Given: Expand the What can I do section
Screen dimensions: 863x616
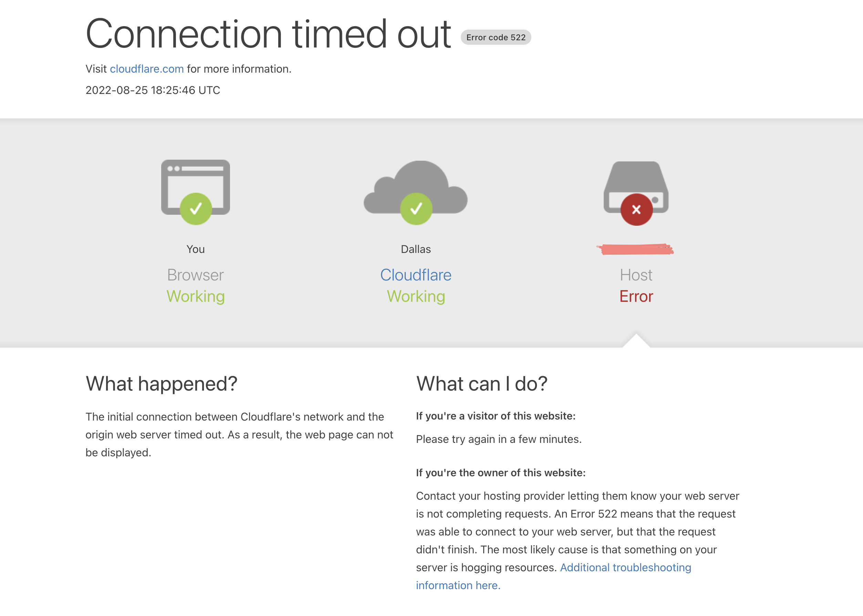Looking at the screenshot, I should coord(482,383).
